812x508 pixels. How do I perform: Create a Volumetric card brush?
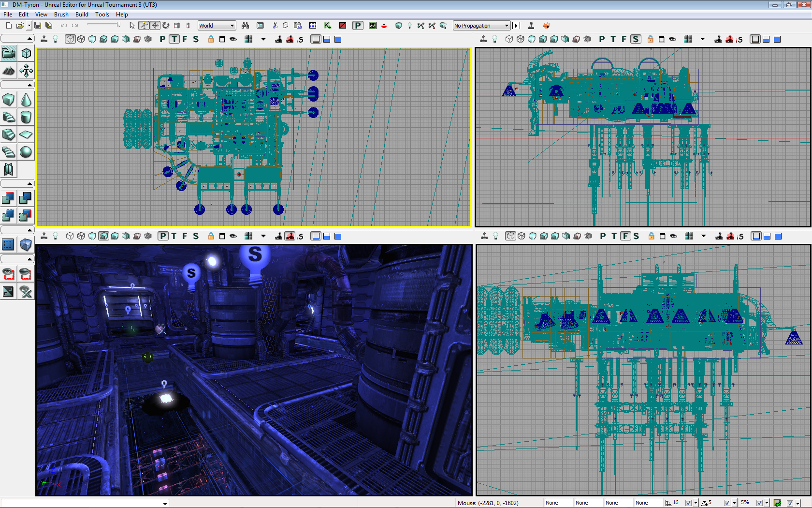point(9,169)
